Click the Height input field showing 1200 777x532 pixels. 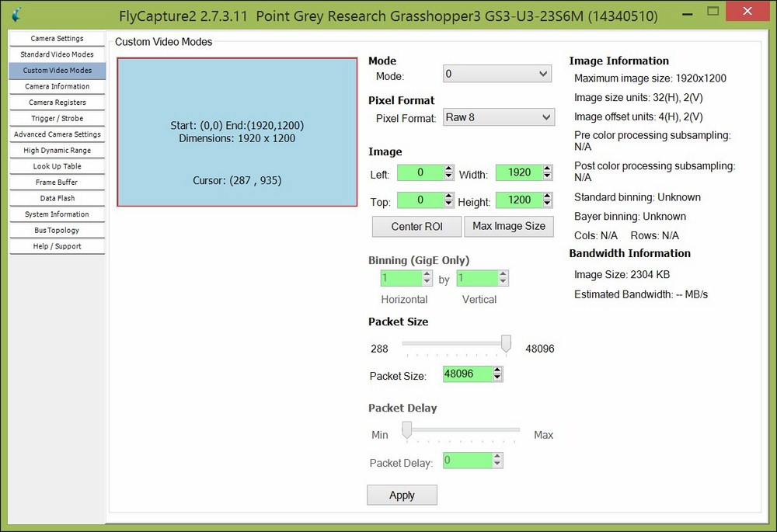[519, 200]
